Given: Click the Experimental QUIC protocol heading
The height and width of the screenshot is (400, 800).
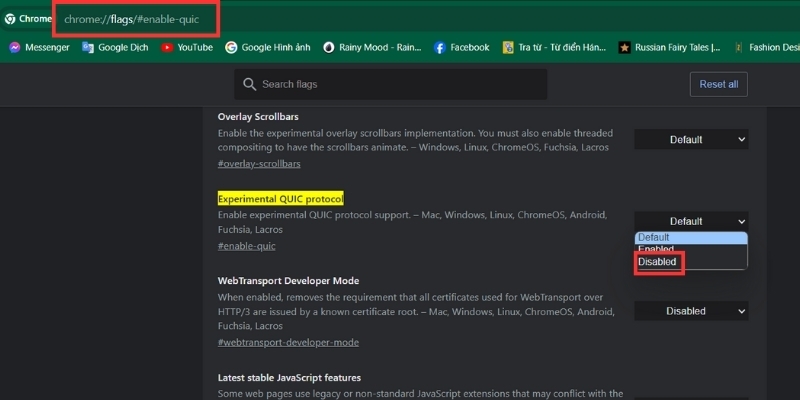Looking at the screenshot, I should pos(281,198).
